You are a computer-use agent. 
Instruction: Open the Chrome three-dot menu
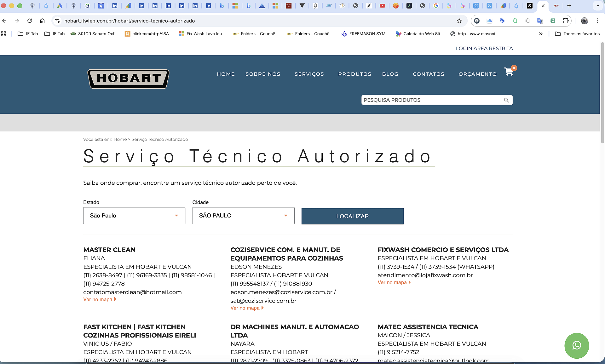[x=597, y=21]
